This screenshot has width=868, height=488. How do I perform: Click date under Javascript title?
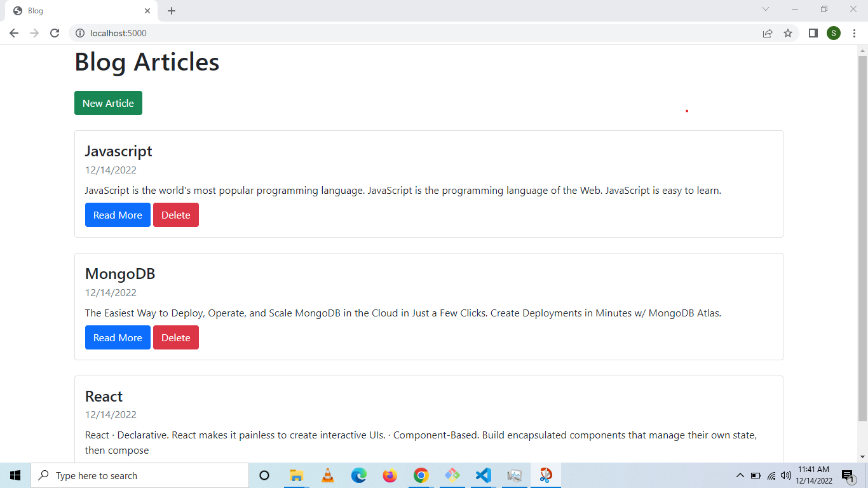111,170
